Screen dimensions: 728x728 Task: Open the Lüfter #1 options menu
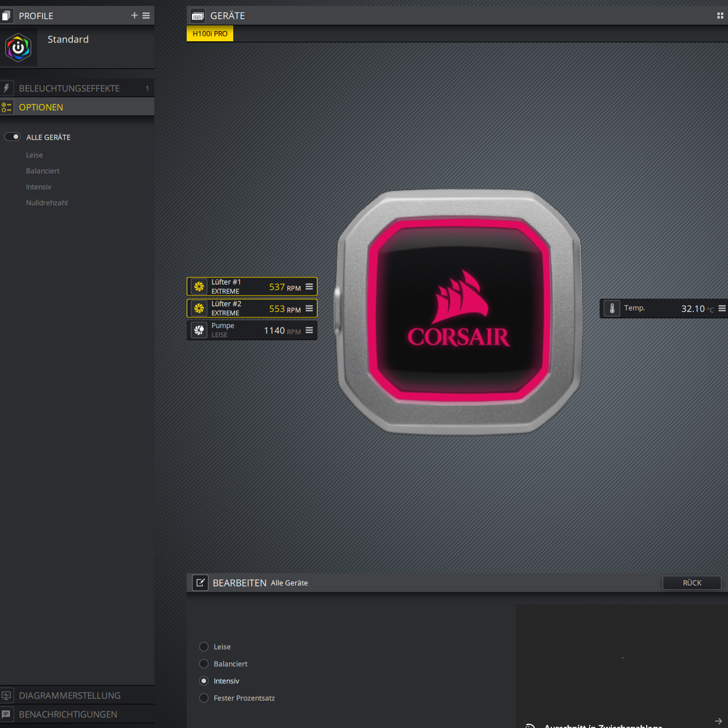point(309,287)
